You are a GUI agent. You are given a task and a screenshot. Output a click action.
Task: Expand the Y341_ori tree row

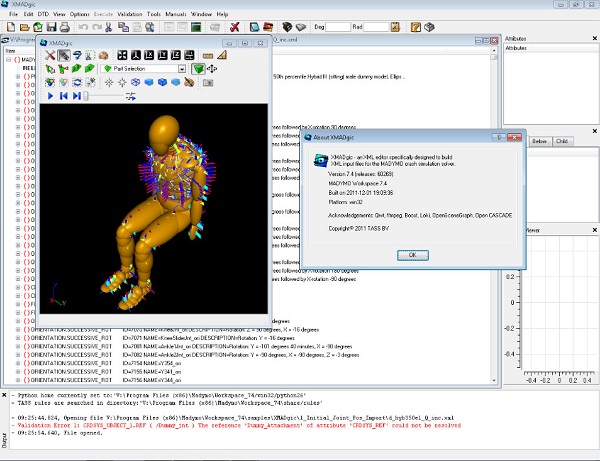18,372
